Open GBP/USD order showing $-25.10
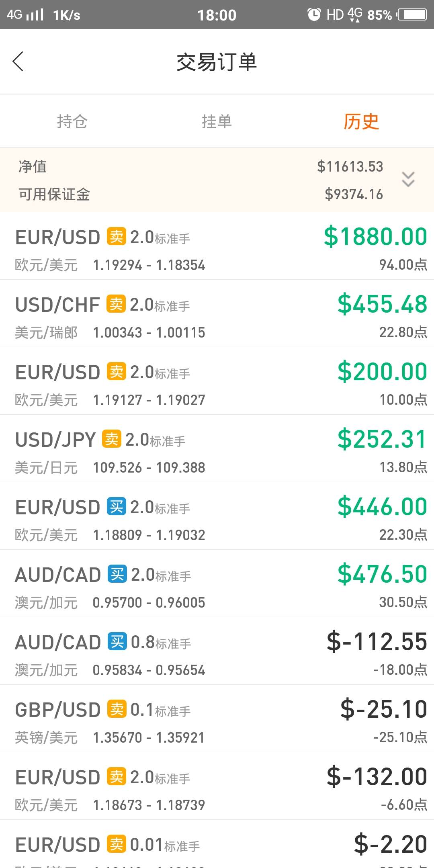The image size is (434, 868). point(217,719)
